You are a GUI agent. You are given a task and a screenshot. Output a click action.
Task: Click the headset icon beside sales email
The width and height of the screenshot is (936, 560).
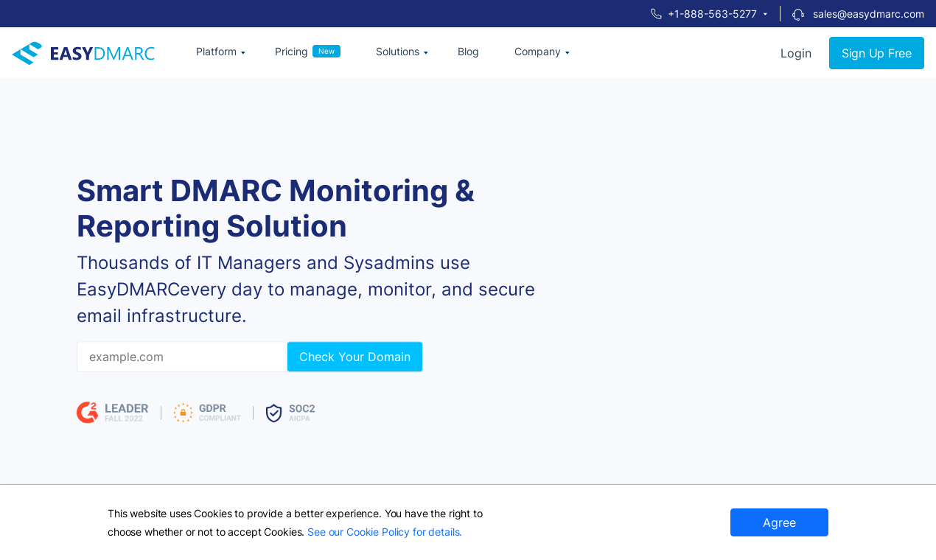tap(797, 14)
